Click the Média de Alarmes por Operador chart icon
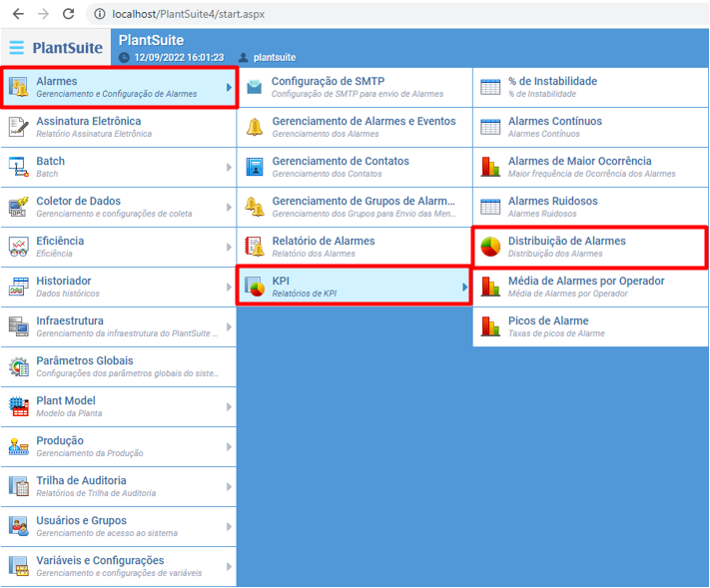This screenshot has height=588, width=710. click(490, 287)
